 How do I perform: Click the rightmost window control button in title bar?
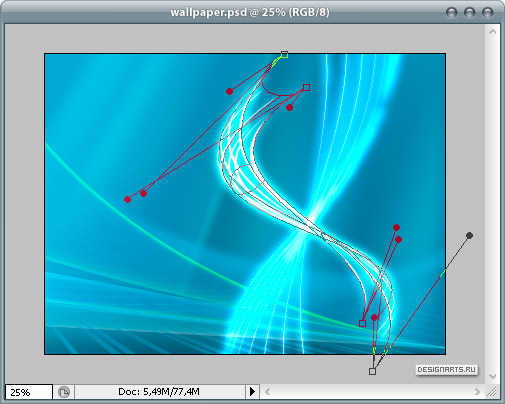tap(487, 13)
